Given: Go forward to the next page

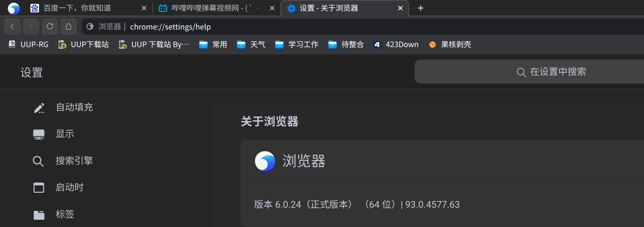Looking at the screenshot, I should pyautogui.click(x=31, y=27).
